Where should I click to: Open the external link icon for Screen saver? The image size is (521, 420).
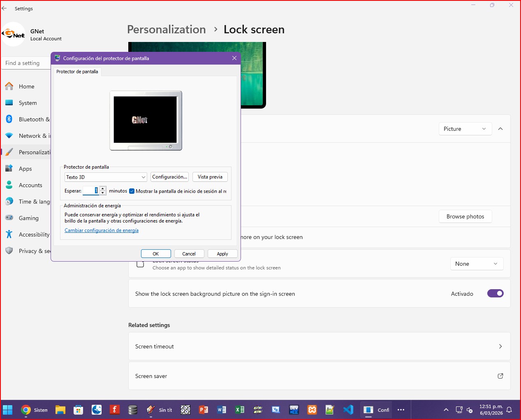500,376
